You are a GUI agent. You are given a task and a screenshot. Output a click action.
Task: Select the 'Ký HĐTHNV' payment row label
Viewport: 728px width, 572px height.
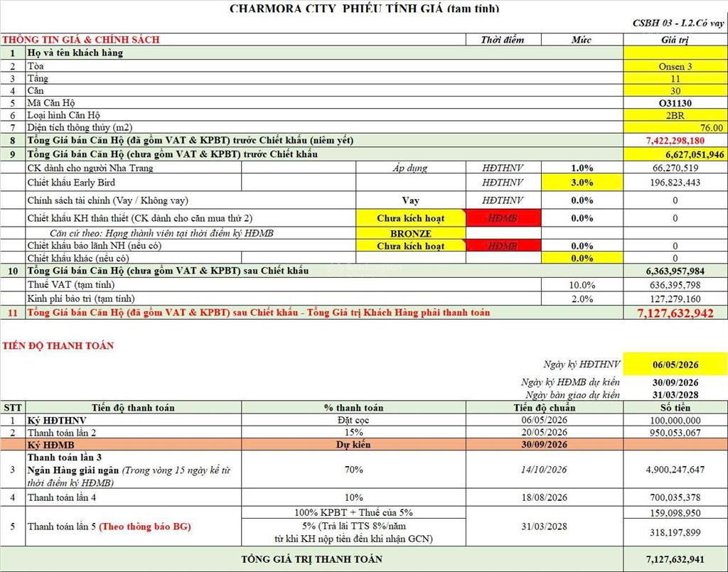point(57,421)
